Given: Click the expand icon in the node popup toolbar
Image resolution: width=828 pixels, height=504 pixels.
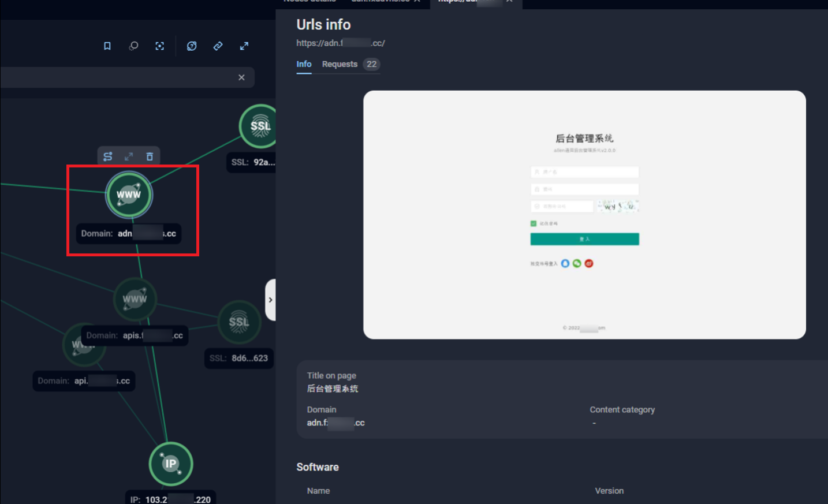Looking at the screenshot, I should (128, 156).
